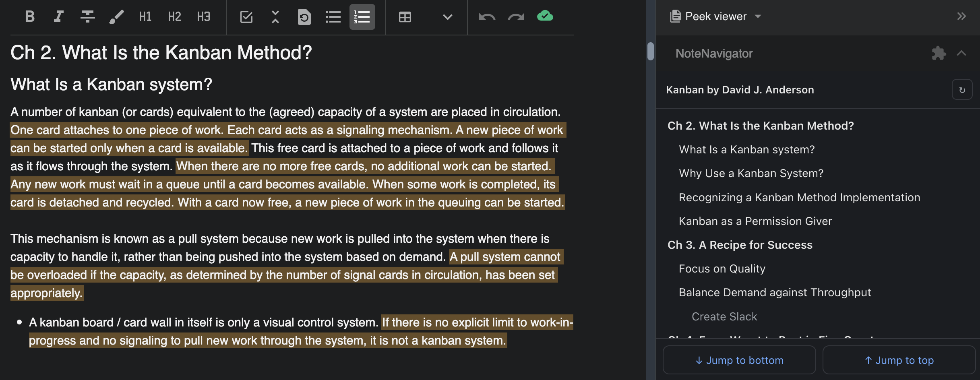Insert a table
Screen dimensions: 980x380
pos(405,17)
